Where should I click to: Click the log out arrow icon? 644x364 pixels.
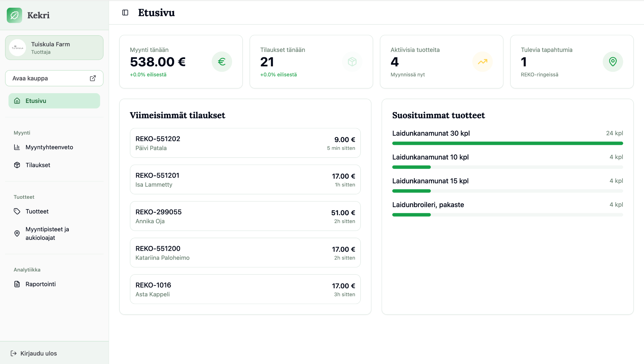pos(14,353)
